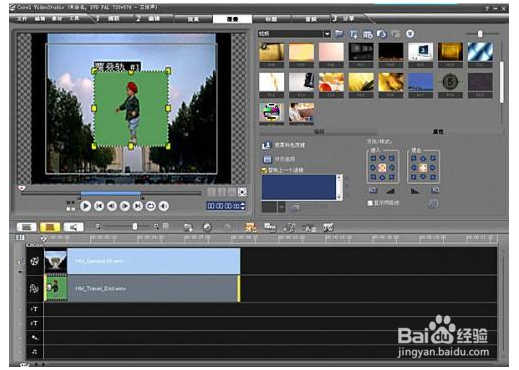Select the HM_General video track clip

coord(142,261)
